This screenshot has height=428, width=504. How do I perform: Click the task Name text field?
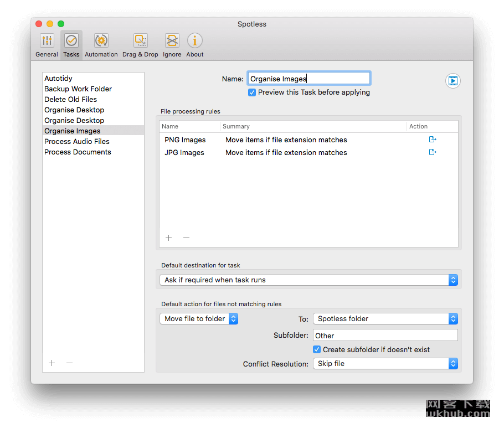(309, 79)
